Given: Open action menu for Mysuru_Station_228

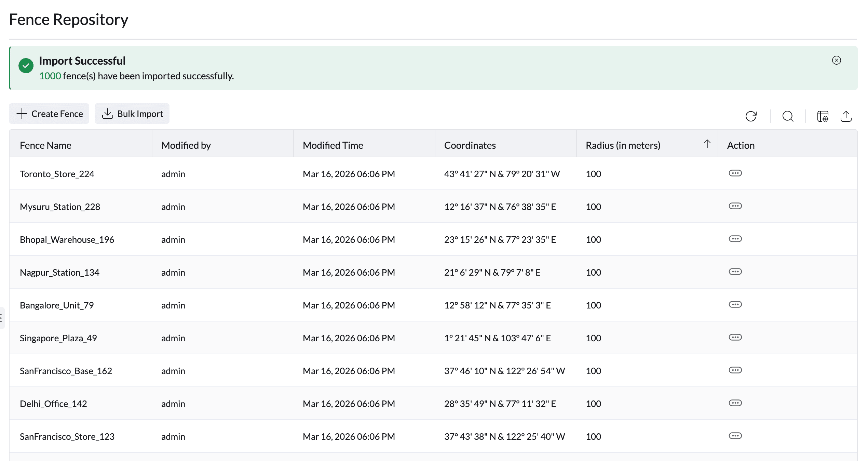Looking at the screenshot, I should pos(735,206).
